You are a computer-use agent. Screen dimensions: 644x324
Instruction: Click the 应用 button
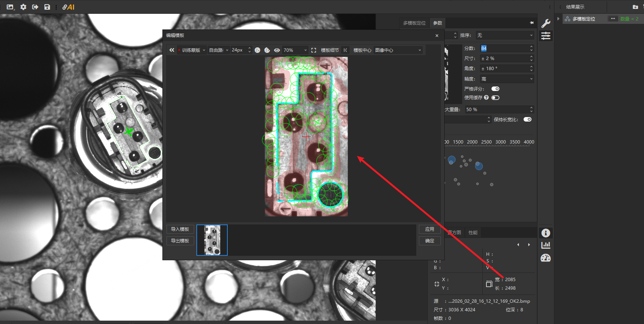pyautogui.click(x=429, y=229)
